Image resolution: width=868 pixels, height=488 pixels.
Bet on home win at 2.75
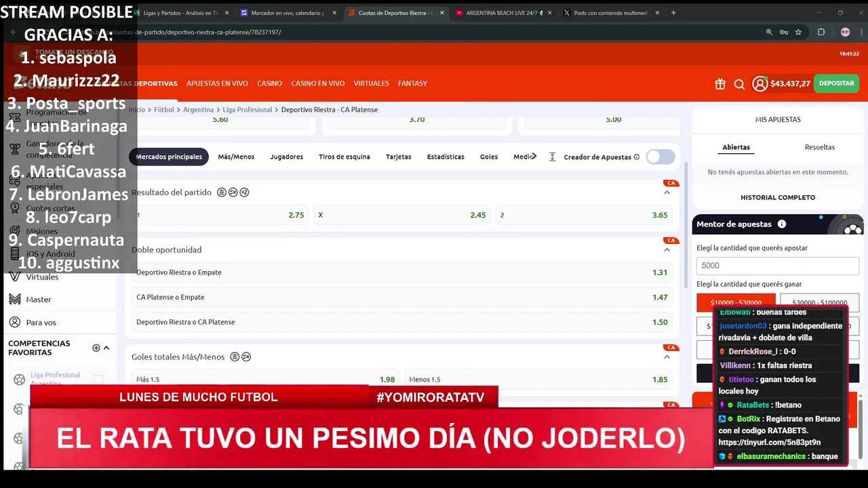(x=220, y=215)
